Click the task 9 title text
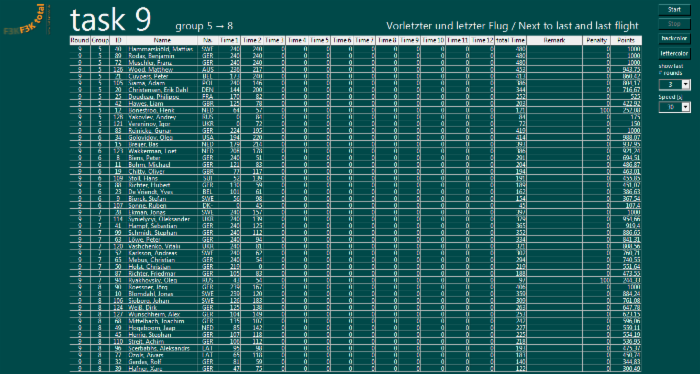Screen dimensions: 700x374 coord(110,21)
